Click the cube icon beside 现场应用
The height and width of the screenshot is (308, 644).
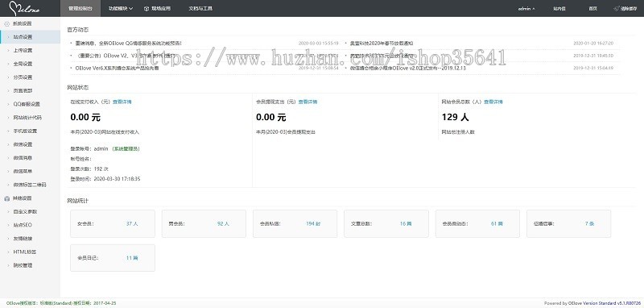[x=147, y=9]
